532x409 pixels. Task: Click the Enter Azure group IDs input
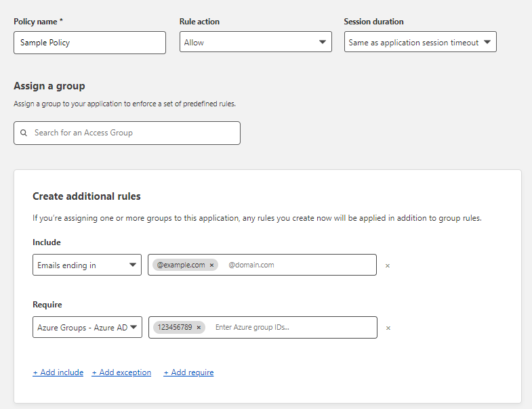coord(293,327)
